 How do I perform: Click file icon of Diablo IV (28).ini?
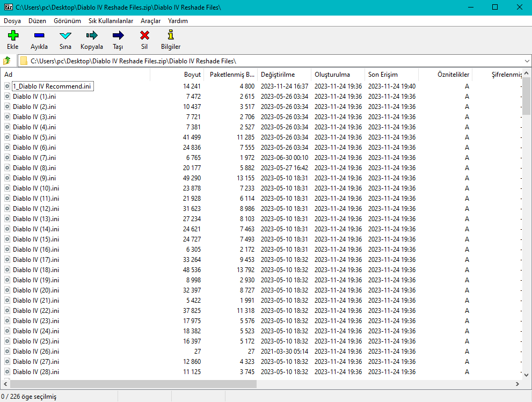pyautogui.click(x=7, y=372)
